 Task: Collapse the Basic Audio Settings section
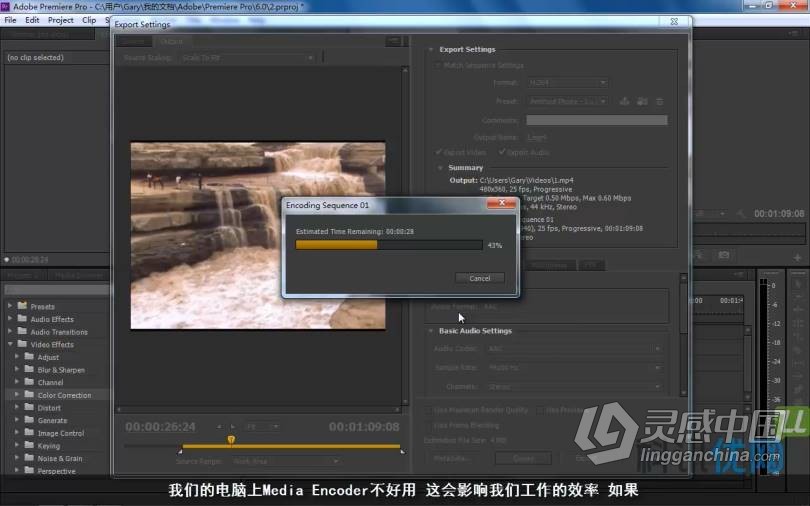pyautogui.click(x=431, y=330)
